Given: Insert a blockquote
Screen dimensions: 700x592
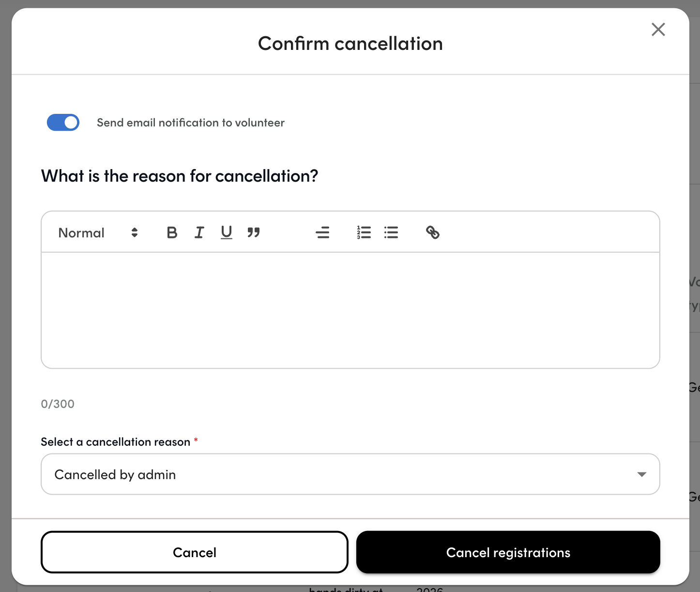Looking at the screenshot, I should tap(254, 233).
